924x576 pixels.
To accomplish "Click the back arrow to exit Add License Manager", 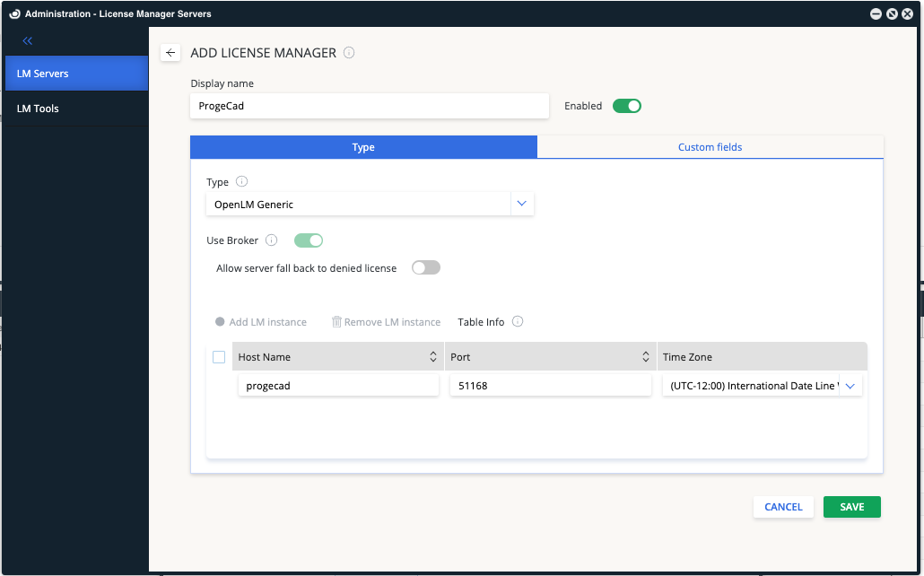I will click(170, 52).
